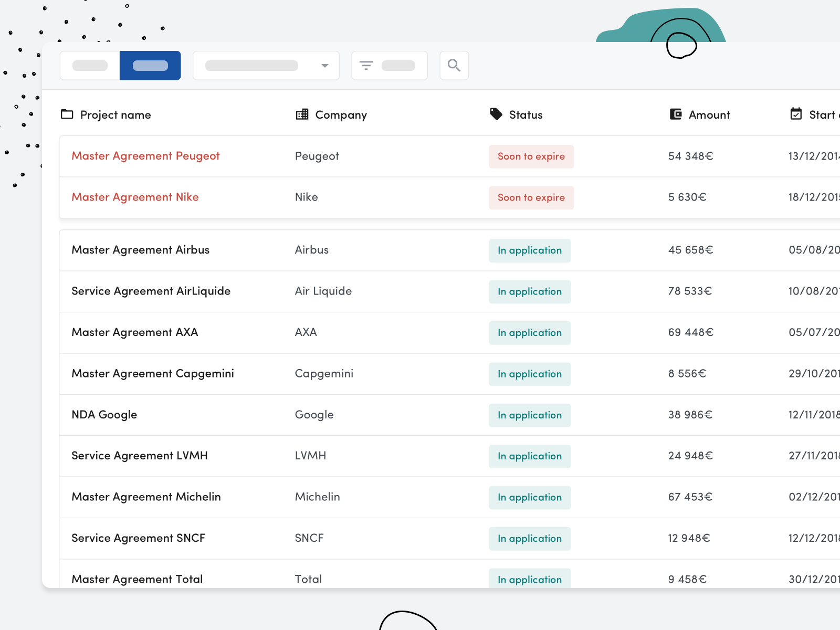Viewport: 840px width, 630px height.
Task: Click the folder icon beside Project name
Action: pos(67,114)
